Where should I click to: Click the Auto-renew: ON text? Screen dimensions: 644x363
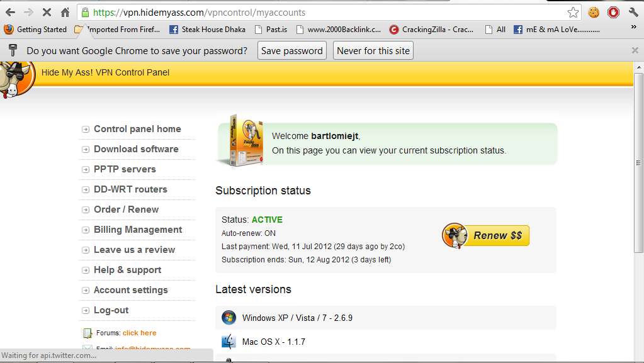(x=249, y=233)
